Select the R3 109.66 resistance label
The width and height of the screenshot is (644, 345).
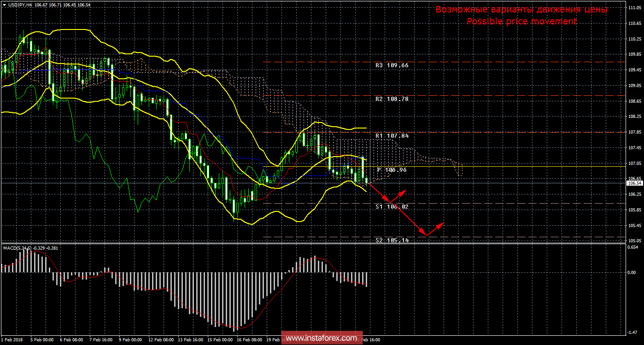tap(392, 65)
